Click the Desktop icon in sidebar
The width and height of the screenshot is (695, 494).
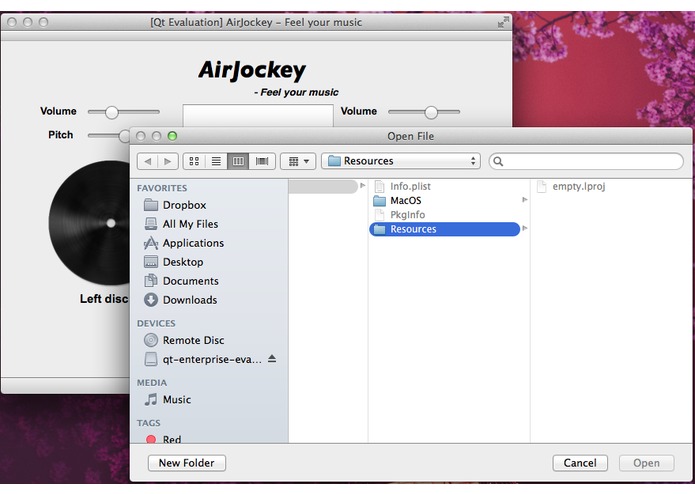tap(151, 262)
